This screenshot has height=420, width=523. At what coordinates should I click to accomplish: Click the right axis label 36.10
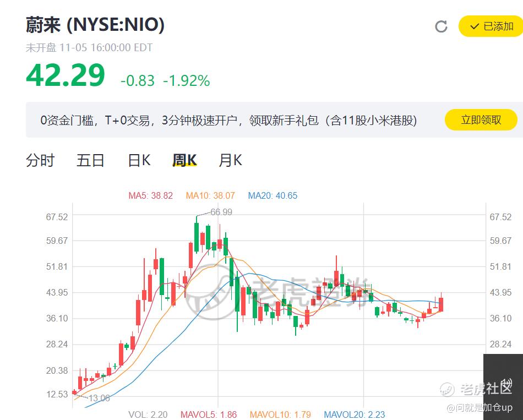(500, 318)
